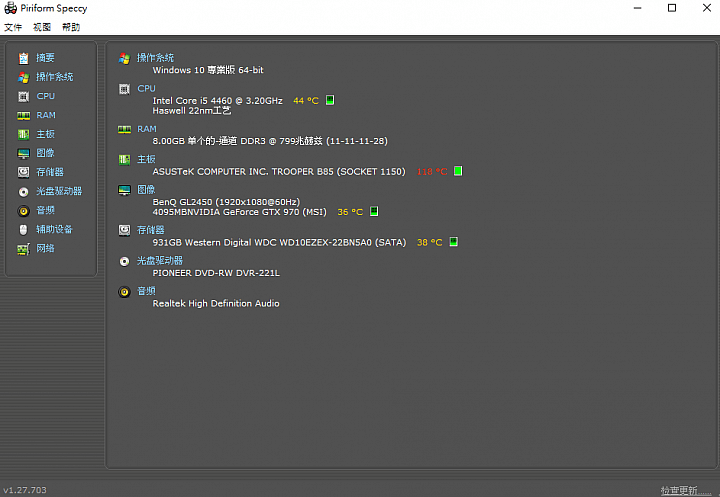This screenshot has height=497, width=720.
Task: Open the 光盘驱动器 heading link in summary
Action: [160, 261]
